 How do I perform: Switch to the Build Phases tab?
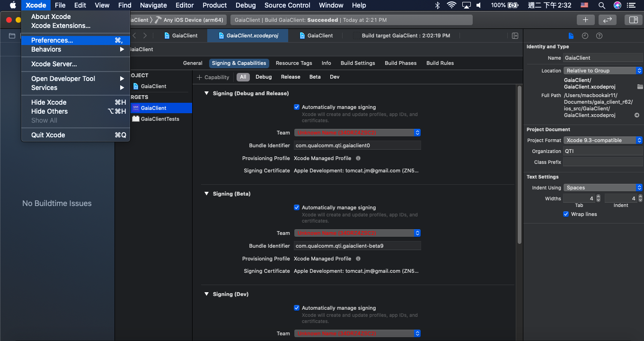coord(401,63)
